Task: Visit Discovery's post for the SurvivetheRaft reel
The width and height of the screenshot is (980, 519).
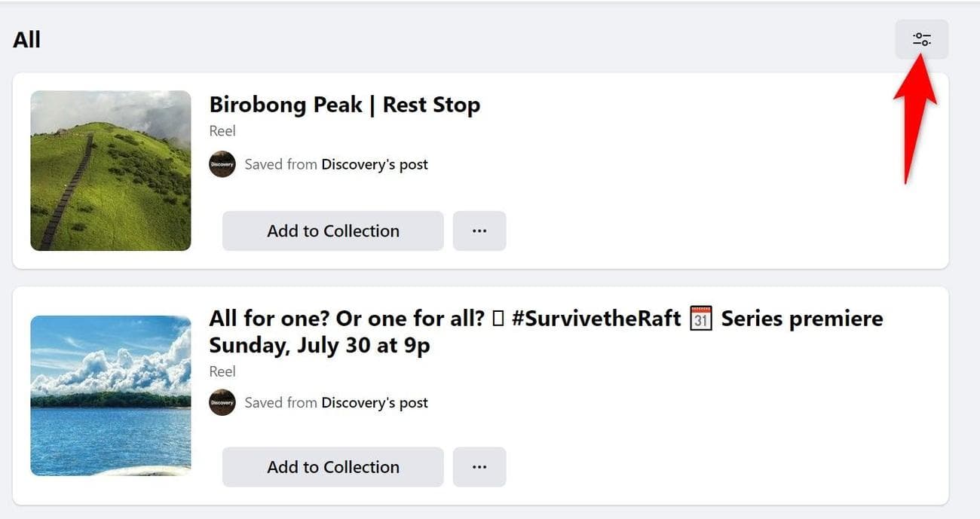Action: tap(375, 402)
